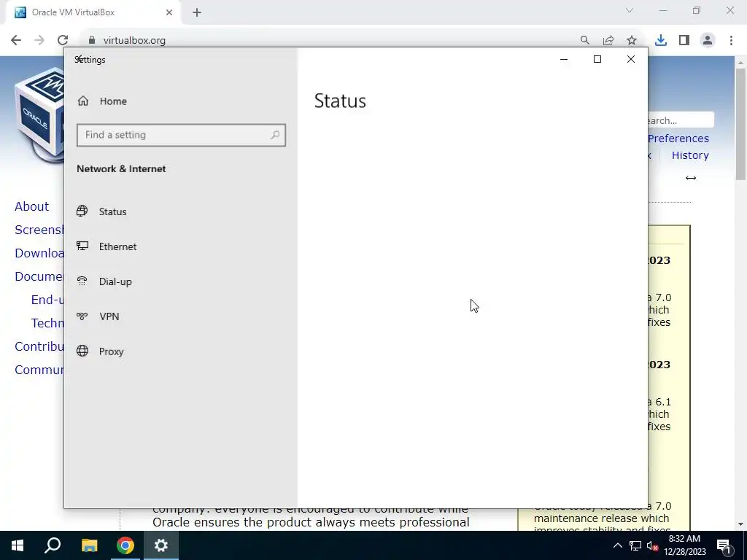Viewport: 747px width, 560px height.
Task: Open Chrome tab search chevron
Action: (630, 10)
